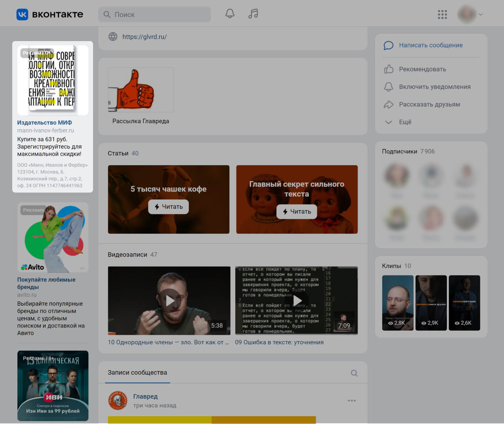Choose Рассказать друзьям action
504x424 pixels.
(429, 104)
